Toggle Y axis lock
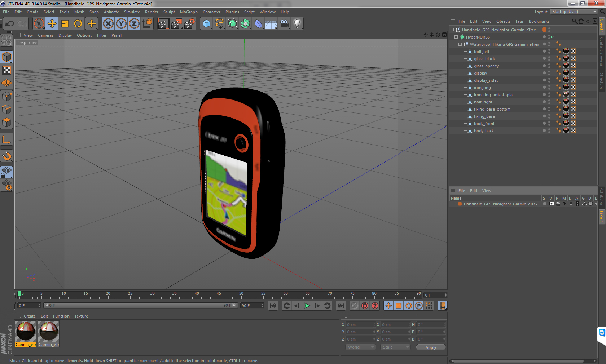The image size is (606, 364). click(x=121, y=24)
